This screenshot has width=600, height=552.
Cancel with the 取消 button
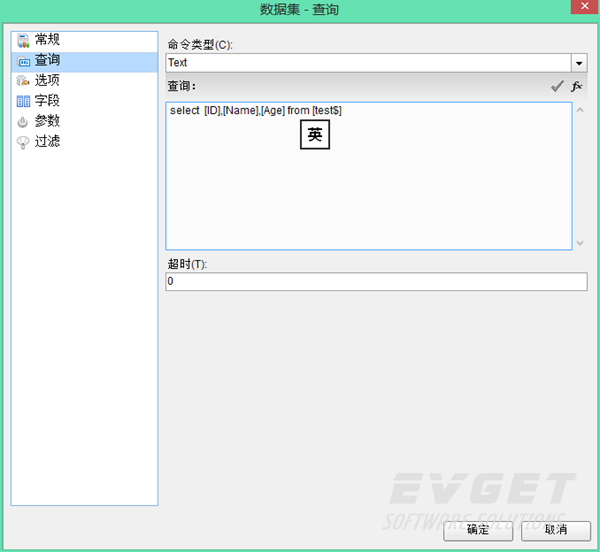click(556, 531)
